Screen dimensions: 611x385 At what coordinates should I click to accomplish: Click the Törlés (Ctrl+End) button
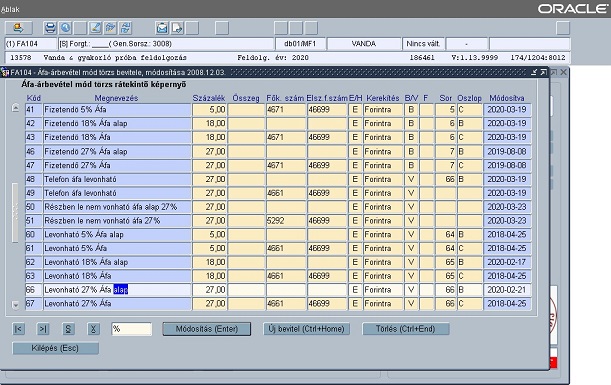406,329
